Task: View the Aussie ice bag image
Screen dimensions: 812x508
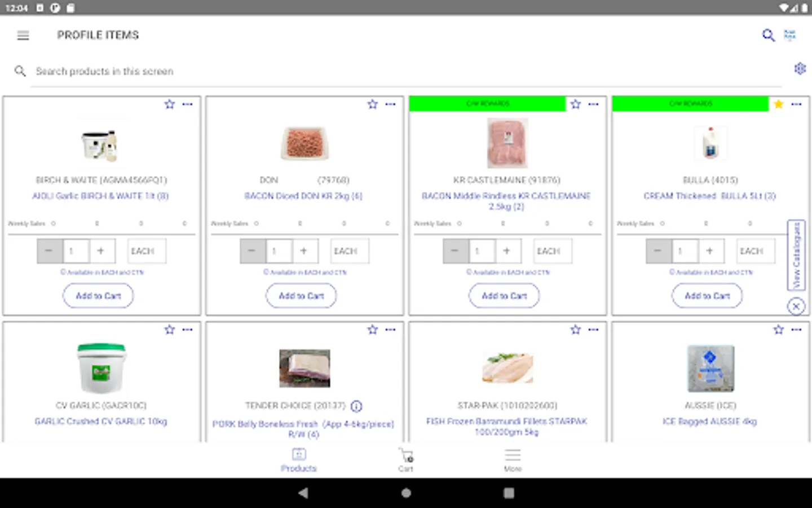Action: tap(710, 369)
